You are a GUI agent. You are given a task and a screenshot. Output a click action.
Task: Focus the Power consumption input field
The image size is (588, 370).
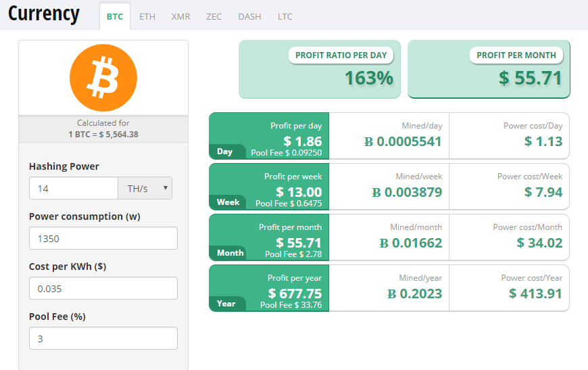(103, 238)
